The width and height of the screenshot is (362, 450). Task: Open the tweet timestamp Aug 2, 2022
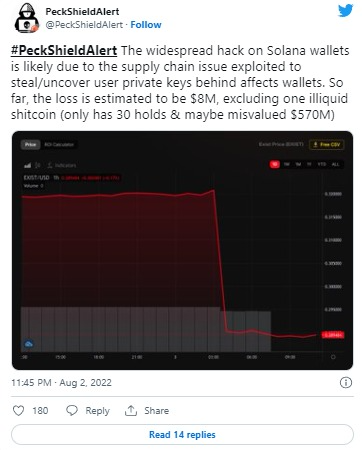pyautogui.click(x=61, y=382)
